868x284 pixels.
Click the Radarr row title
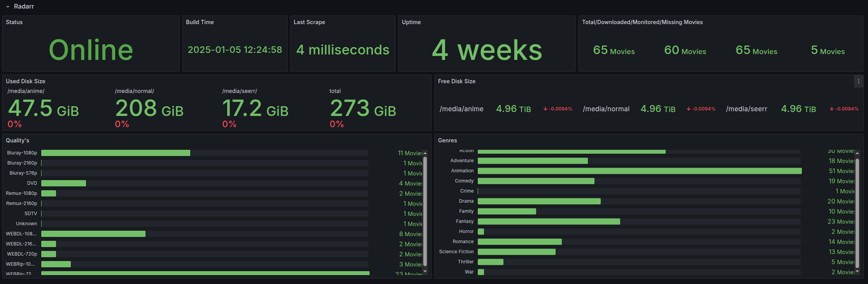coord(24,7)
